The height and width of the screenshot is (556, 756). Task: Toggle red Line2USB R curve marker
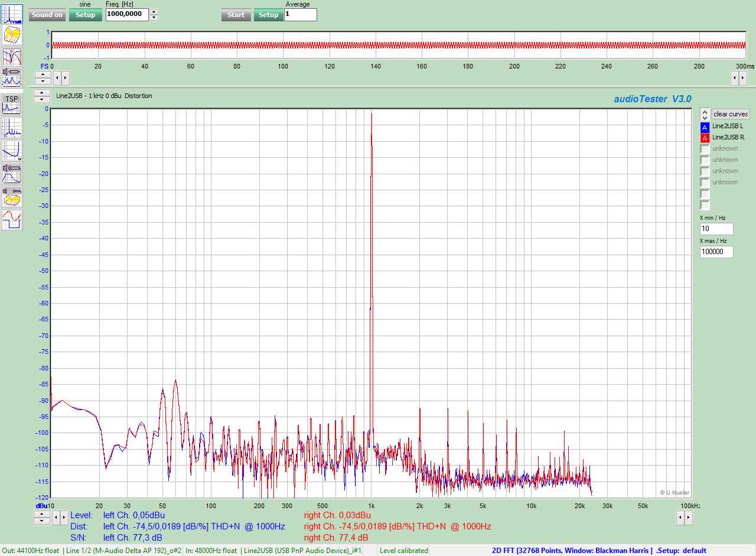(705, 138)
